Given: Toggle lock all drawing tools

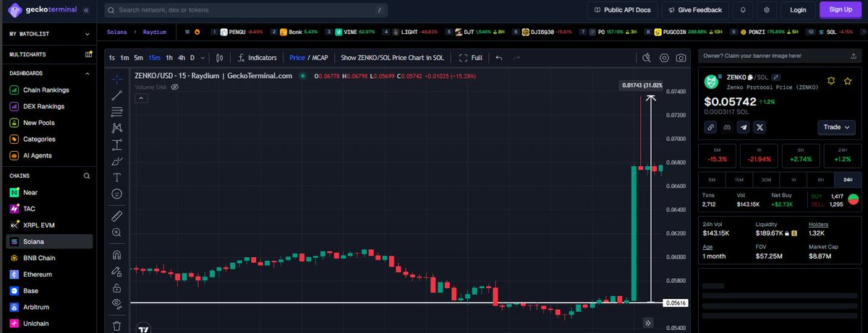Looking at the screenshot, I should pyautogui.click(x=116, y=287).
